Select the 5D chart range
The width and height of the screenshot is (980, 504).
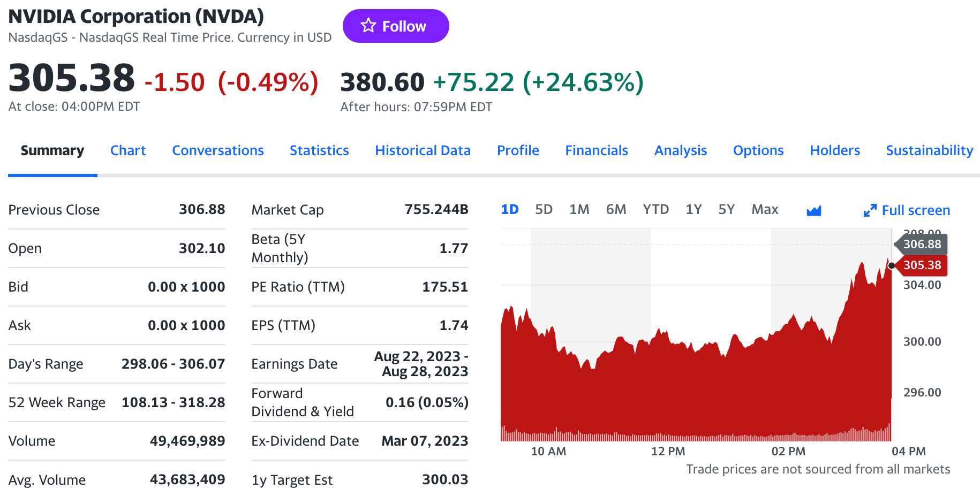(544, 210)
